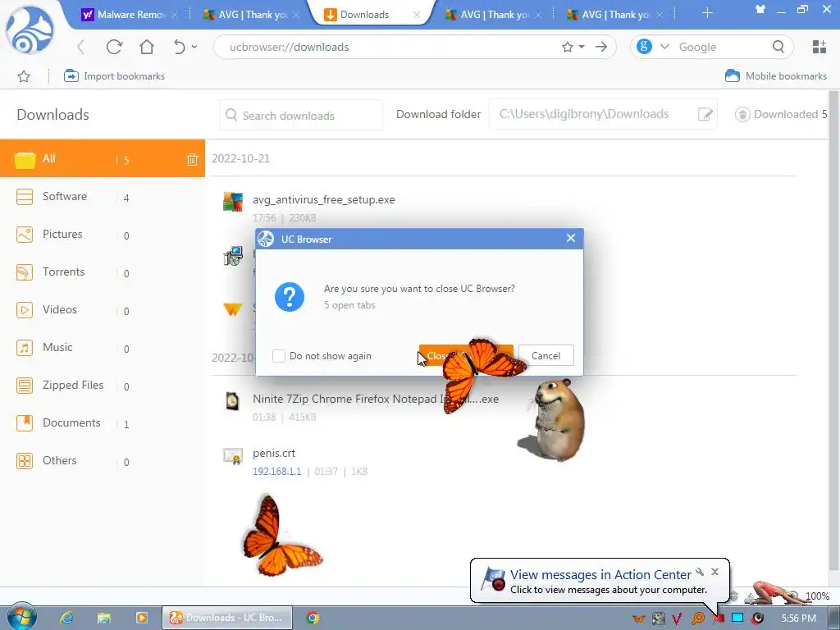
Task: Click the Google search engine icon
Action: [x=645, y=47]
